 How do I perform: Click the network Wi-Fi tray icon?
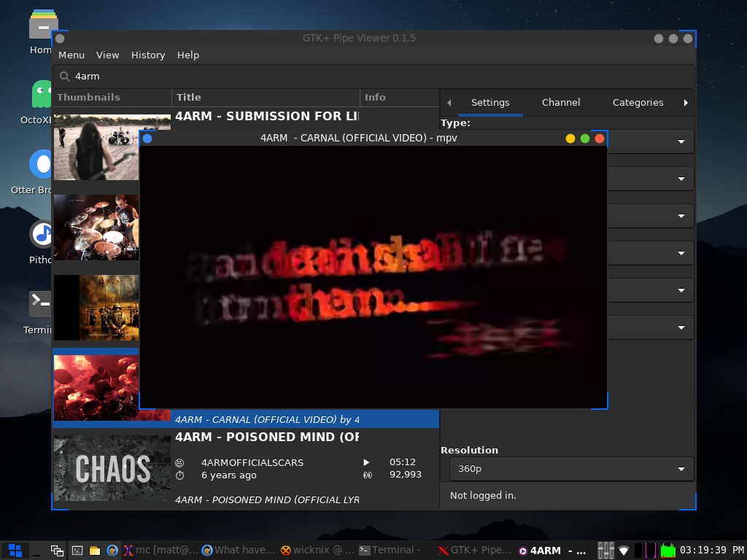coord(624,551)
